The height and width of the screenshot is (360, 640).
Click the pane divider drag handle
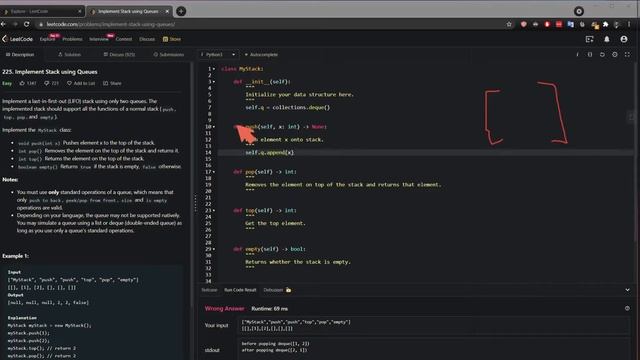(195, 203)
